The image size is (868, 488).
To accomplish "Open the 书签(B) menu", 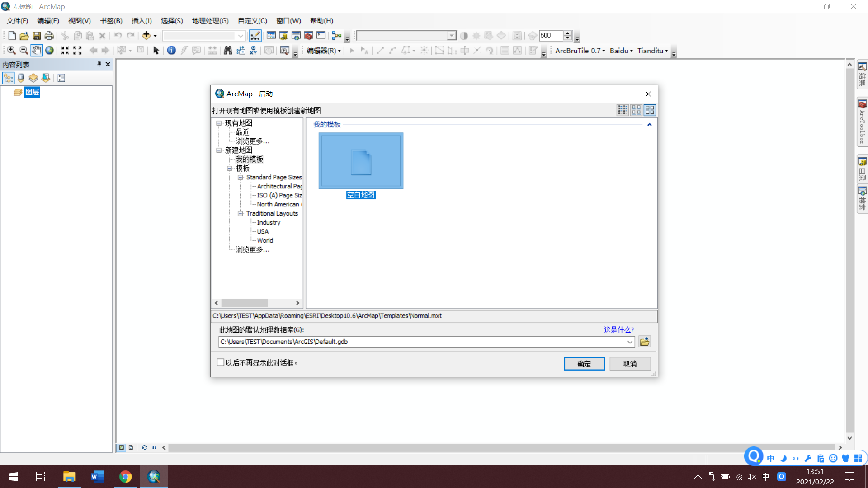I will 111,21.
